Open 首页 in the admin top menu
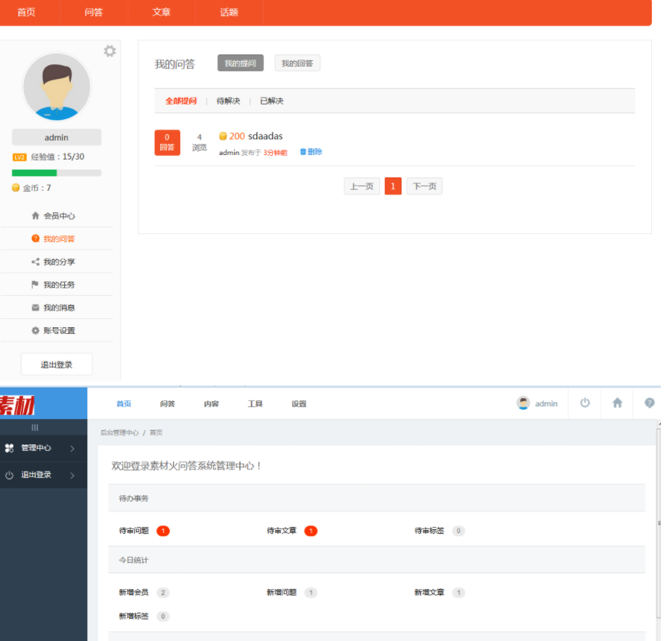Viewport: 672px width, 641px height. tap(124, 404)
